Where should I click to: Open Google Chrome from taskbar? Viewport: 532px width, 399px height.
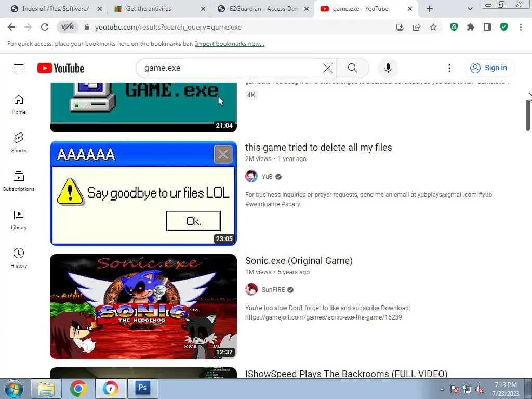78,389
